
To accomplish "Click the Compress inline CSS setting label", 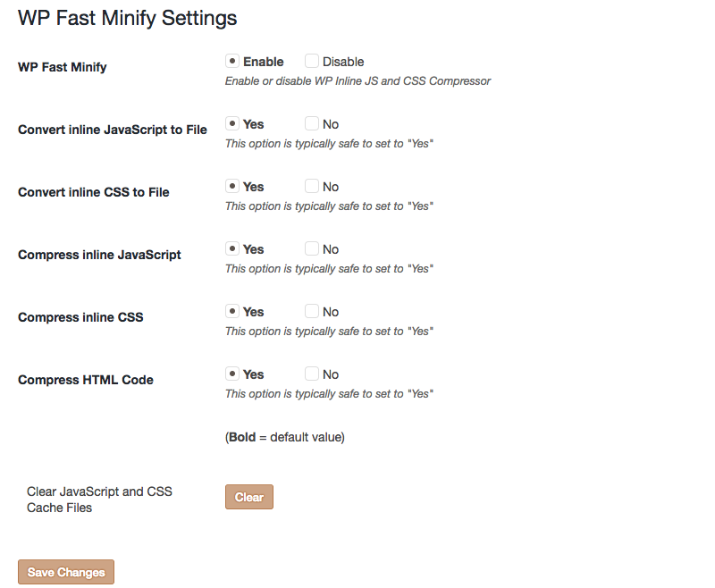I will [x=80, y=317].
